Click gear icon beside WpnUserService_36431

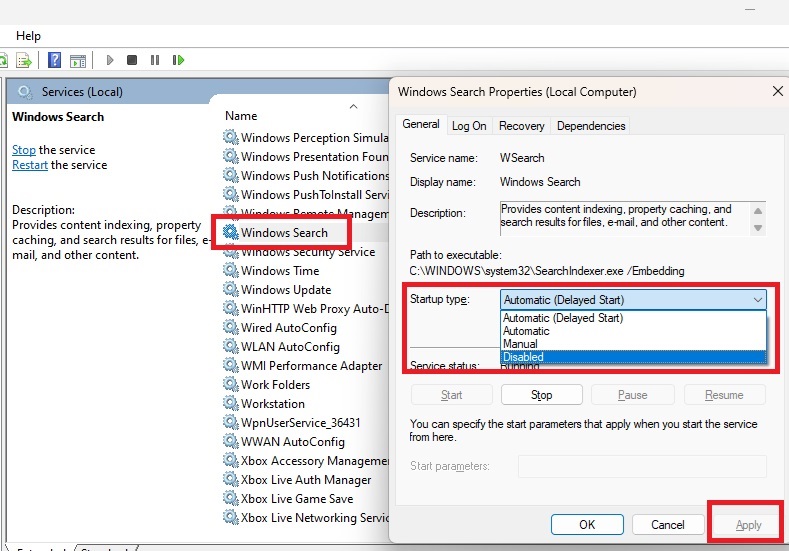click(230, 422)
